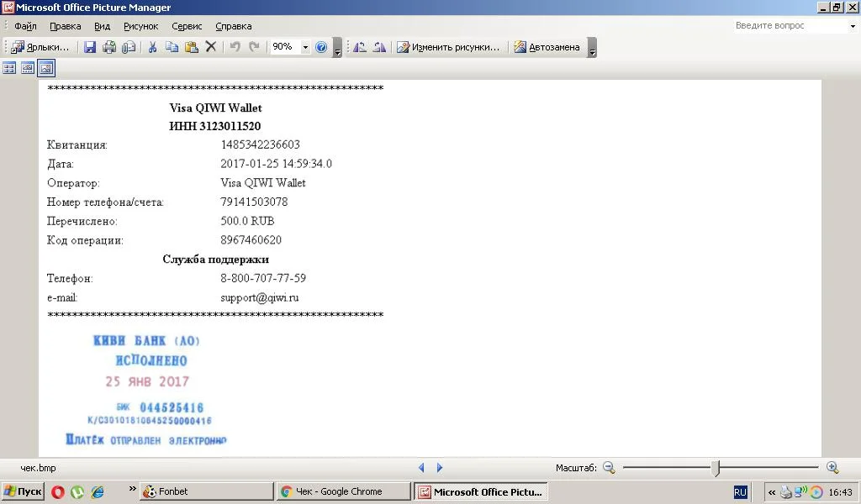Image resolution: width=861 pixels, height=504 pixels.
Task: Switch to Чек - Google Chrome taskbar window
Action: (x=344, y=491)
